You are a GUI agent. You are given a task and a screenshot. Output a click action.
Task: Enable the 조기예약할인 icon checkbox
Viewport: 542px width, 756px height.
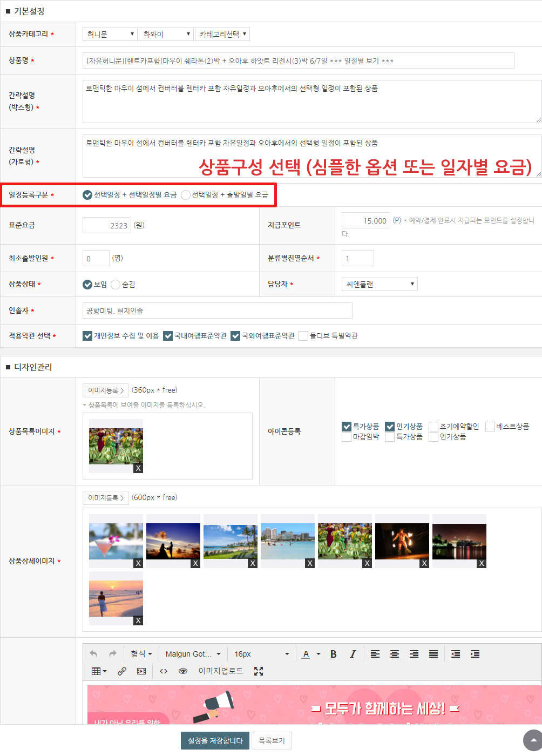tap(433, 427)
